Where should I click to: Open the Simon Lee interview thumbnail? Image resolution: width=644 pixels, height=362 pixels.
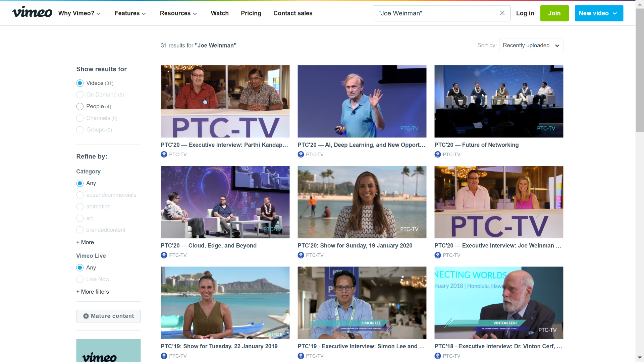coord(362,303)
